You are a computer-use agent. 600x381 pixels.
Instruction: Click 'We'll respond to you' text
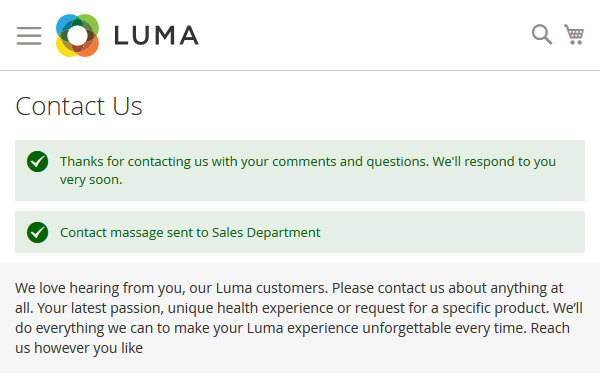494,161
